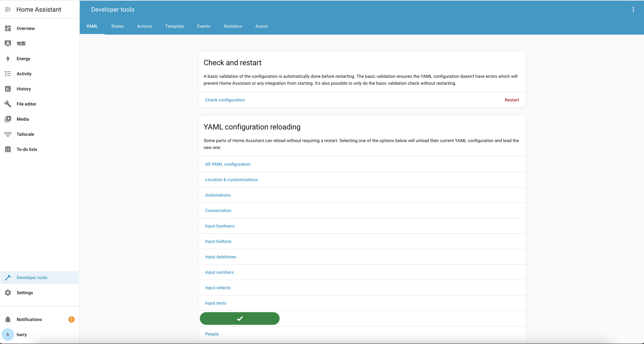Image resolution: width=644 pixels, height=344 pixels.
Task: Switch to the States tab
Action: coord(117,26)
